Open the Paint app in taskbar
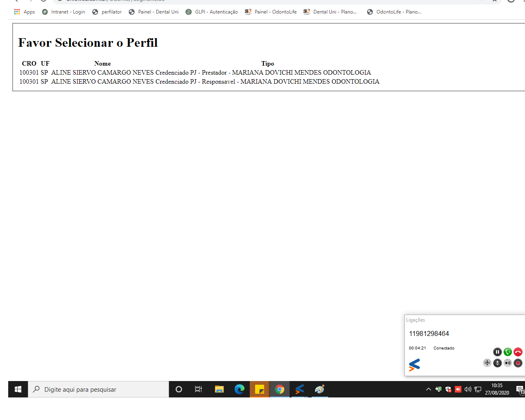525x420 pixels. (x=320, y=389)
